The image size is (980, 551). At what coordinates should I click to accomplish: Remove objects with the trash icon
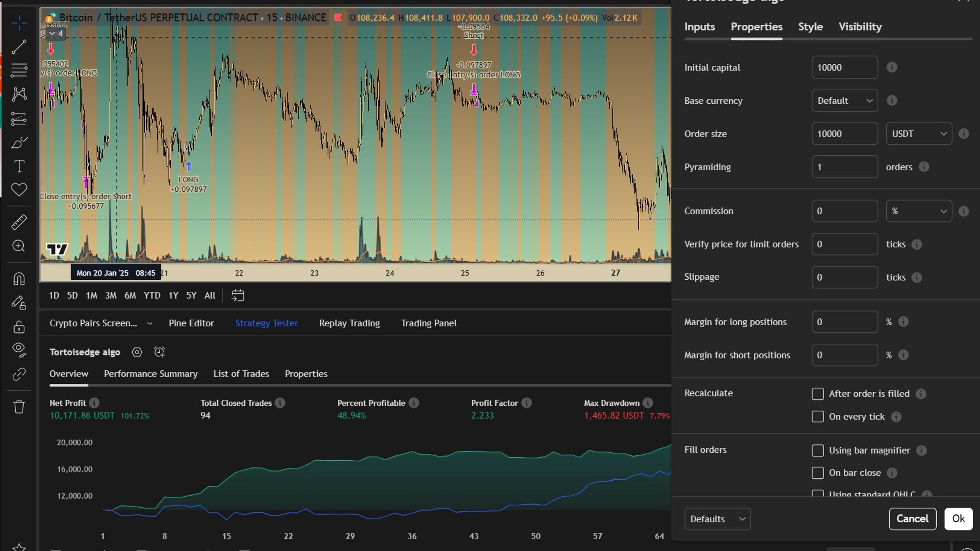point(19,407)
